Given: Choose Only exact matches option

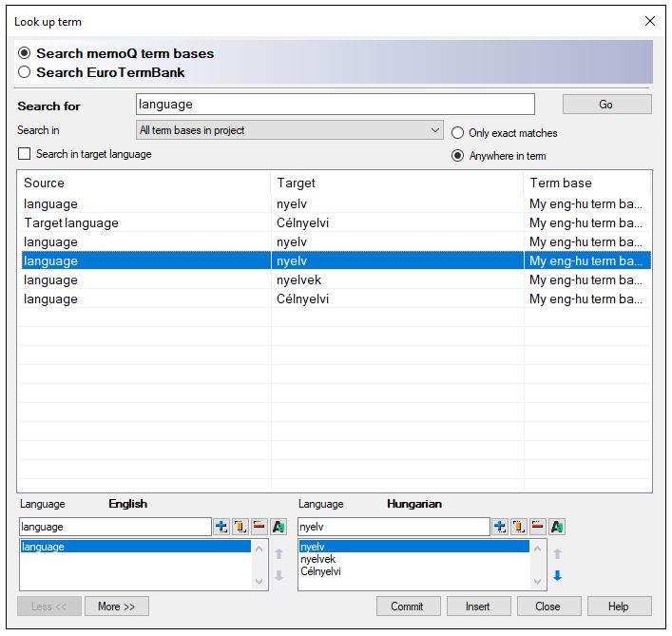Looking at the screenshot, I should tap(458, 133).
